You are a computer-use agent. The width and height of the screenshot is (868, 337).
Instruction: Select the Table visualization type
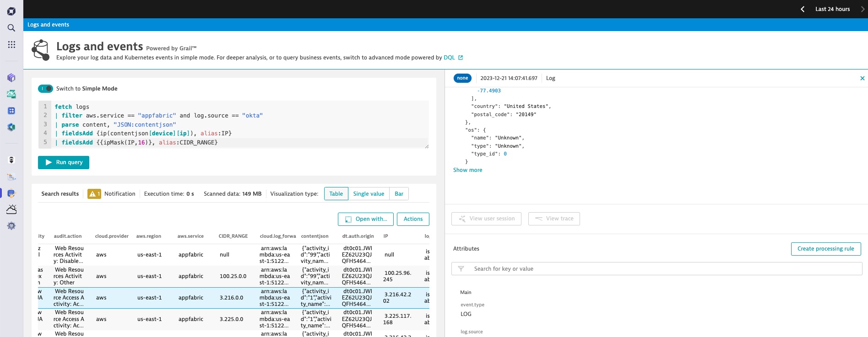pyautogui.click(x=336, y=194)
